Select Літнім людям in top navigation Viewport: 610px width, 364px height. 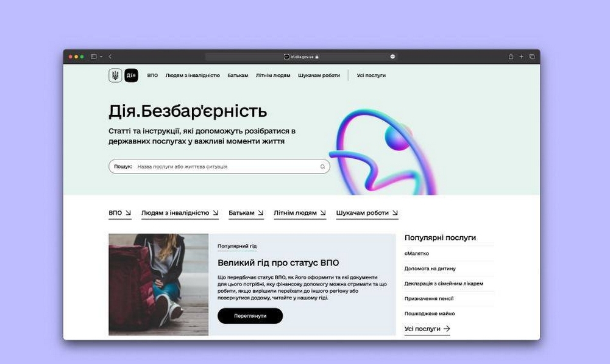click(x=273, y=75)
